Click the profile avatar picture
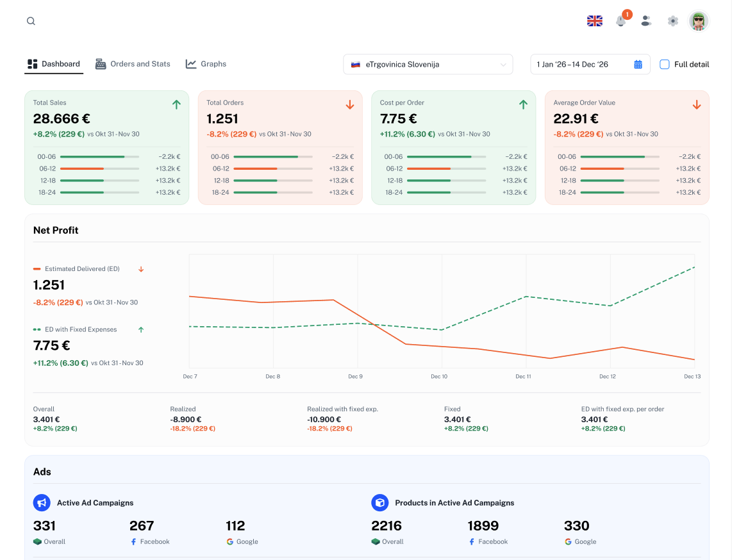 tap(699, 21)
